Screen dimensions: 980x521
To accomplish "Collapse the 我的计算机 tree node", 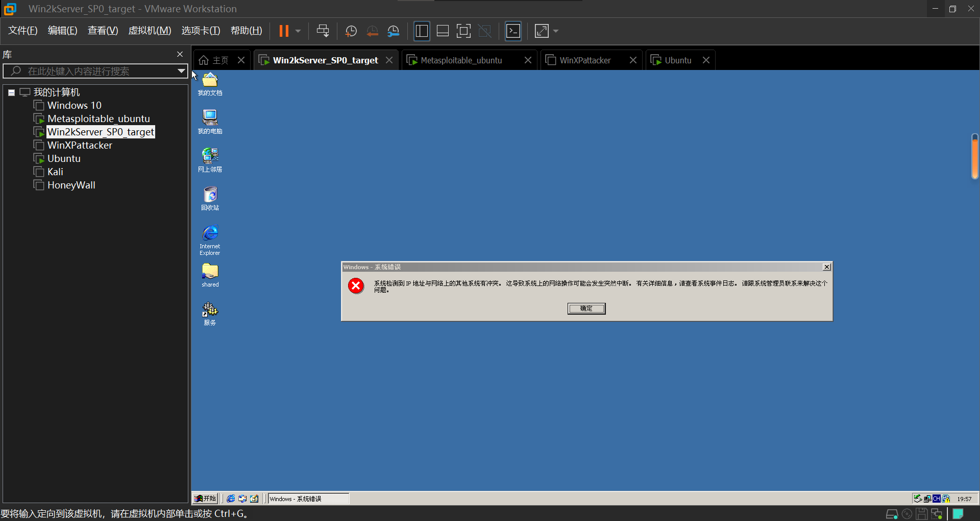I will [11, 92].
